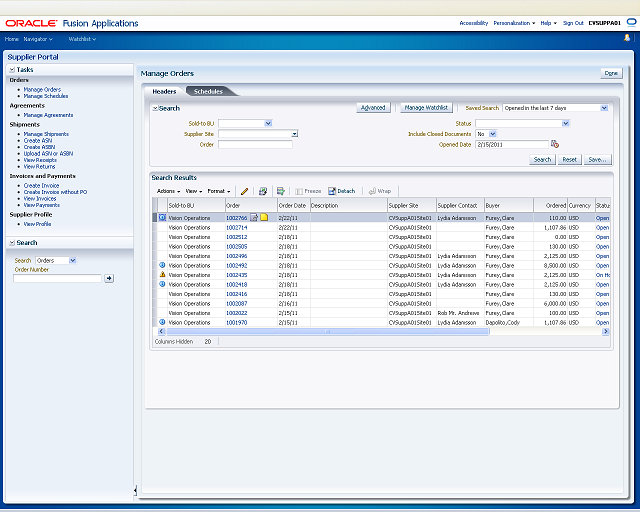This screenshot has width=640, height=512.
Task: Open the View Profile link
Action: coord(37,224)
